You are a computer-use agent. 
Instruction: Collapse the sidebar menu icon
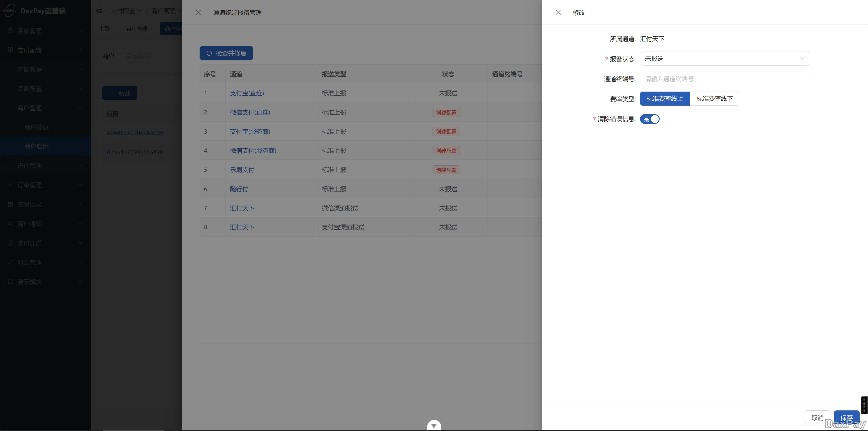point(99,11)
